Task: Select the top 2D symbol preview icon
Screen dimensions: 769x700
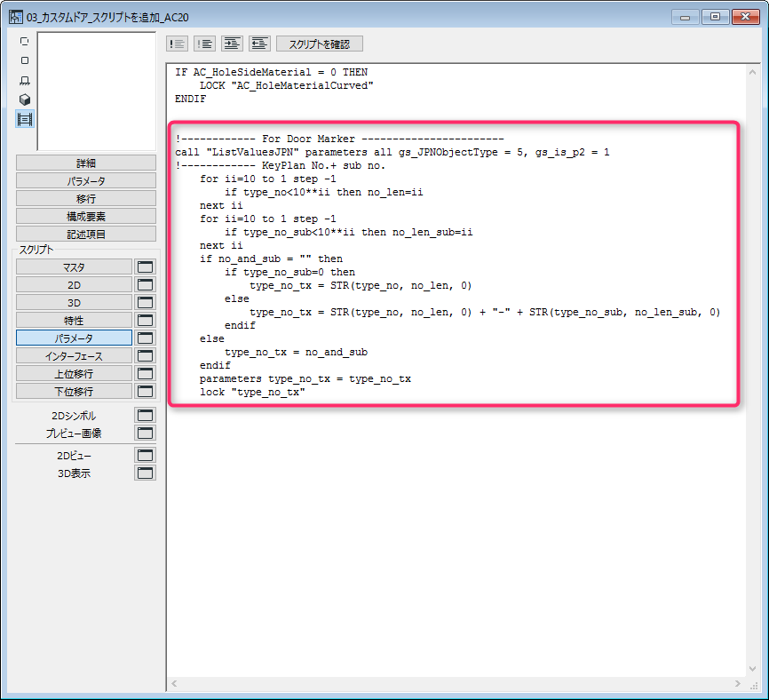Action: coord(25,41)
